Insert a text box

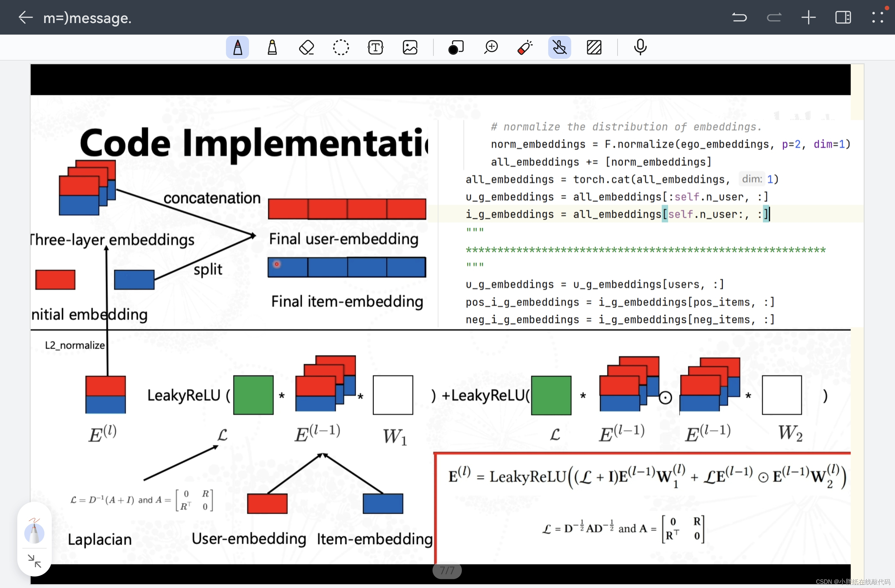pyautogui.click(x=375, y=47)
